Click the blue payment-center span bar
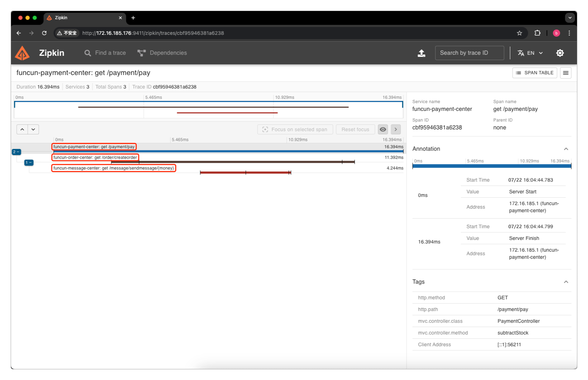Image resolution: width=588 pixels, height=380 pixels. pos(228,151)
